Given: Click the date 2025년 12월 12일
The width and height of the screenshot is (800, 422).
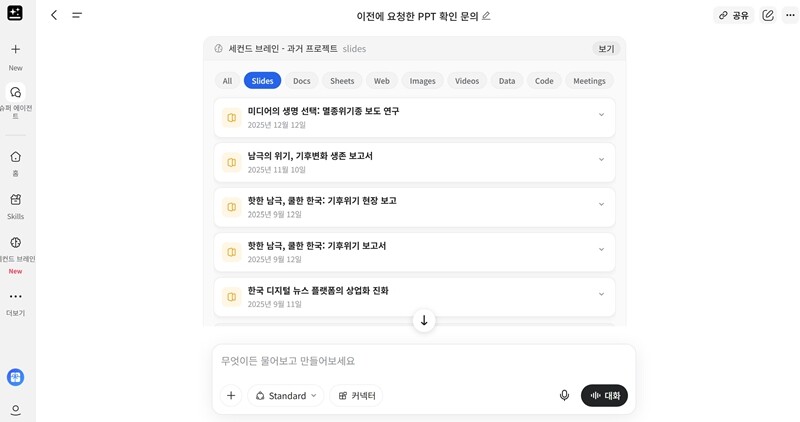Looking at the screenshot, I should [x=277, y=125].
